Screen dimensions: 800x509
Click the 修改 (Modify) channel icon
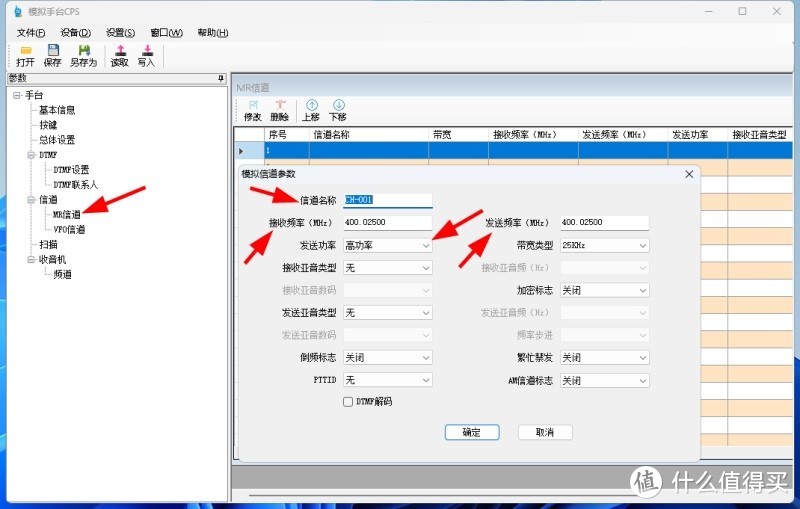(253, 109)
